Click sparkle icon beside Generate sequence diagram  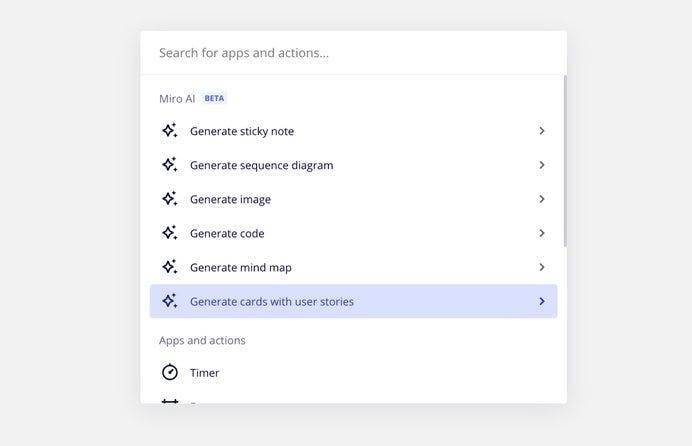[169, 165]
